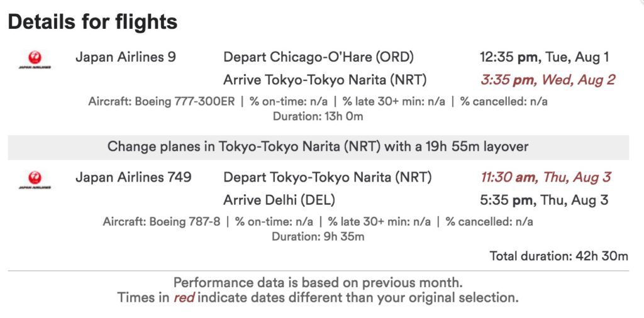Click the 12:35 pm Tue, Aug 1 departure time
This screenshot has width=644, height=318.
tap(545, 57)
